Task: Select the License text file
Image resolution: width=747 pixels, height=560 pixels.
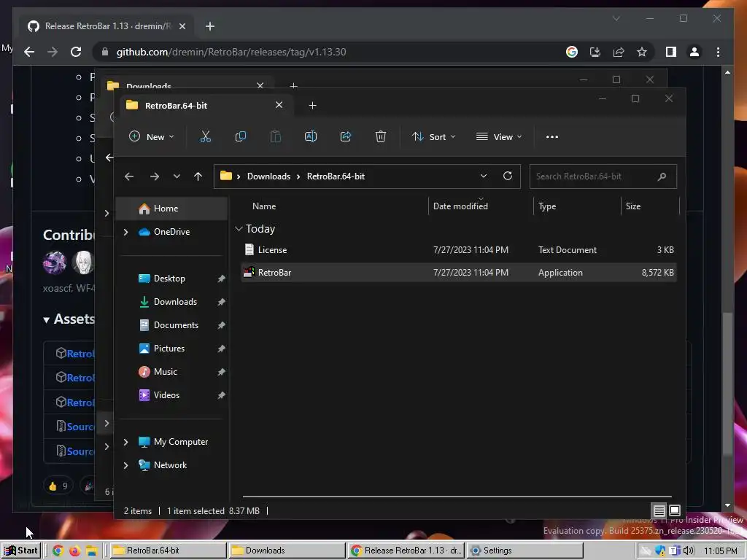Action: pos(459,250)
